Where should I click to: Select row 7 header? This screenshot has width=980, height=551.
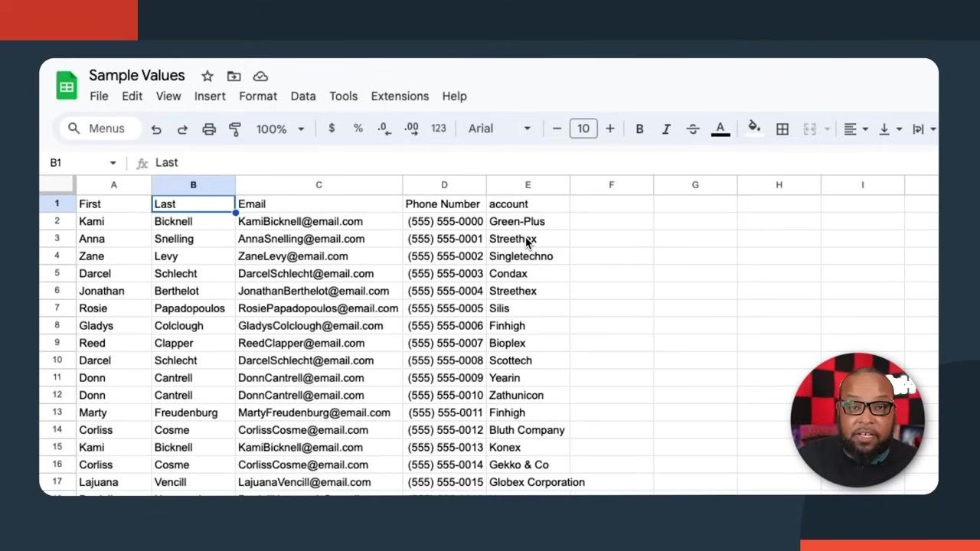pos(57,308)
